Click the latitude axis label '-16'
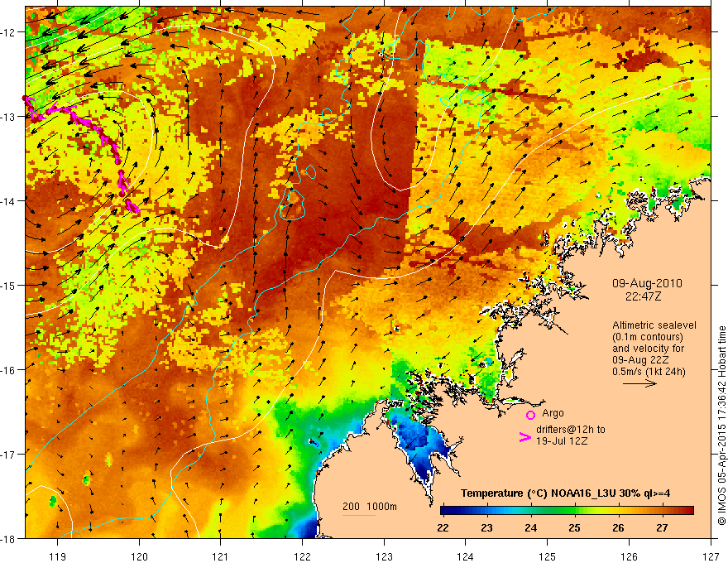 (9, 370)
